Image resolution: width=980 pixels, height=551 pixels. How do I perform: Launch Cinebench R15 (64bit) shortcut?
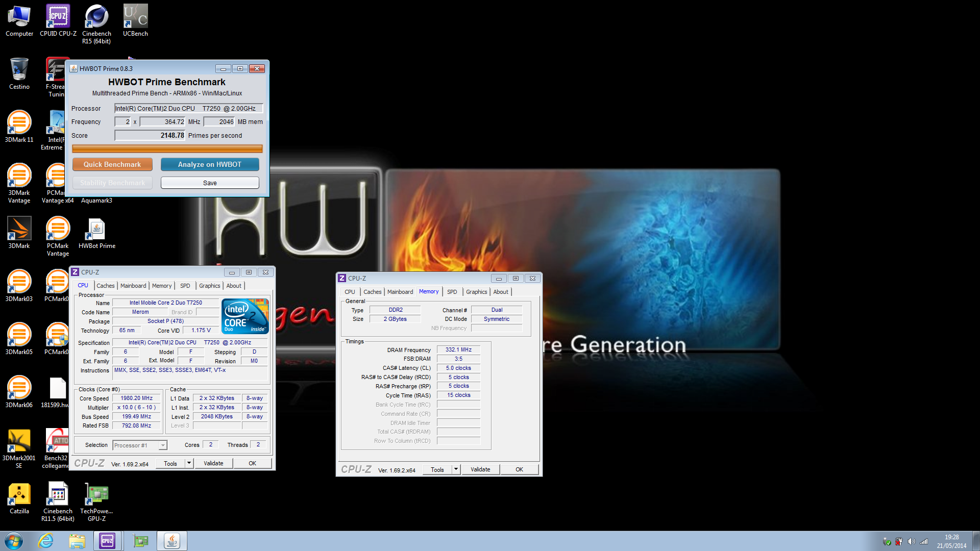96,24
